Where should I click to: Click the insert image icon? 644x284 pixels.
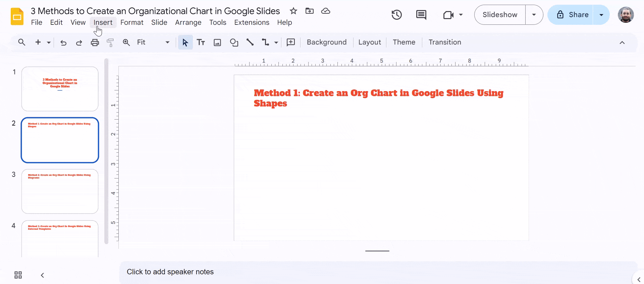tap(217, 43)
